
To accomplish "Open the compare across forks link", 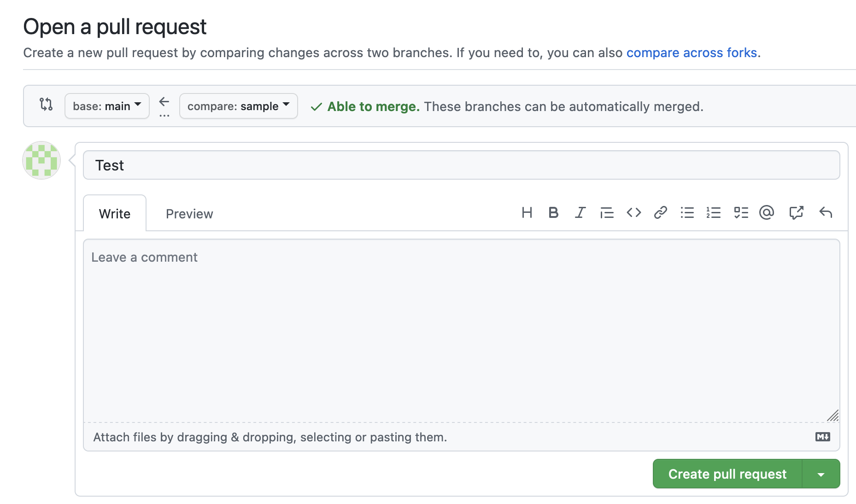I will tap(692, 53).
